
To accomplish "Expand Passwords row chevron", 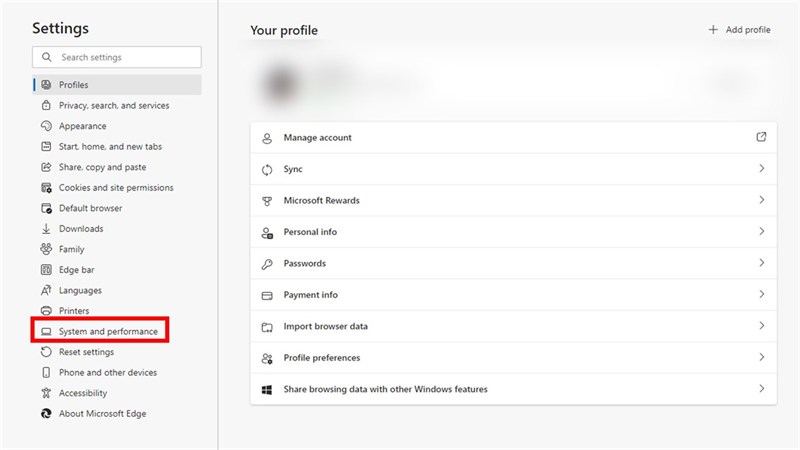I will tap(762, 263).
